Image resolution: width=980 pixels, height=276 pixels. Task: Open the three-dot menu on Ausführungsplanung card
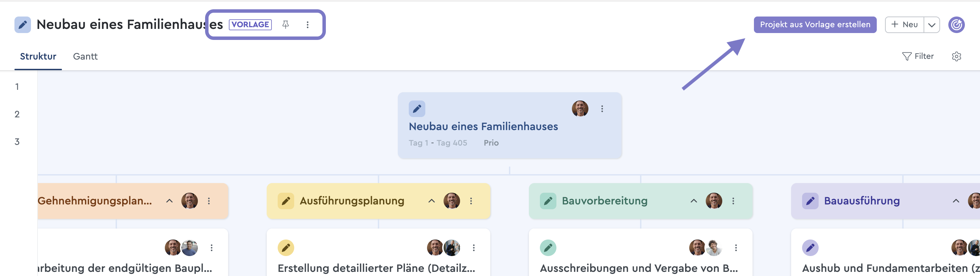[471, 201]
